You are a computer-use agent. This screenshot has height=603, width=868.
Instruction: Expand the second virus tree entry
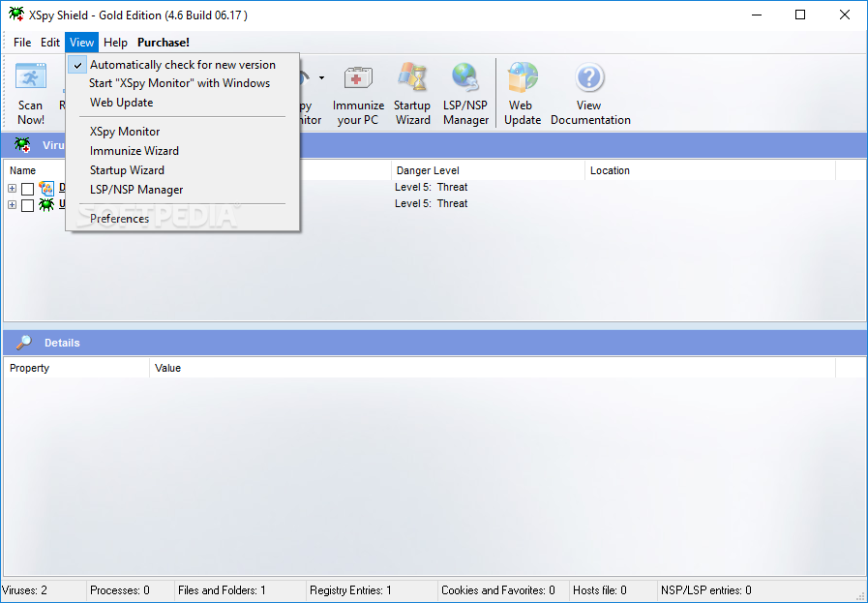pyautogui.click(x=13, y=205)
